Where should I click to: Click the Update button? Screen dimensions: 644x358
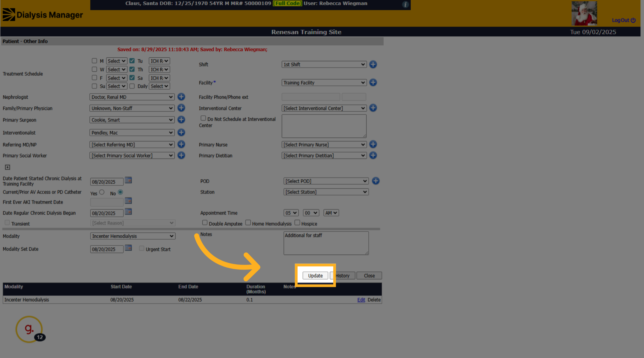pyautogui.click(x=315, y=276)
